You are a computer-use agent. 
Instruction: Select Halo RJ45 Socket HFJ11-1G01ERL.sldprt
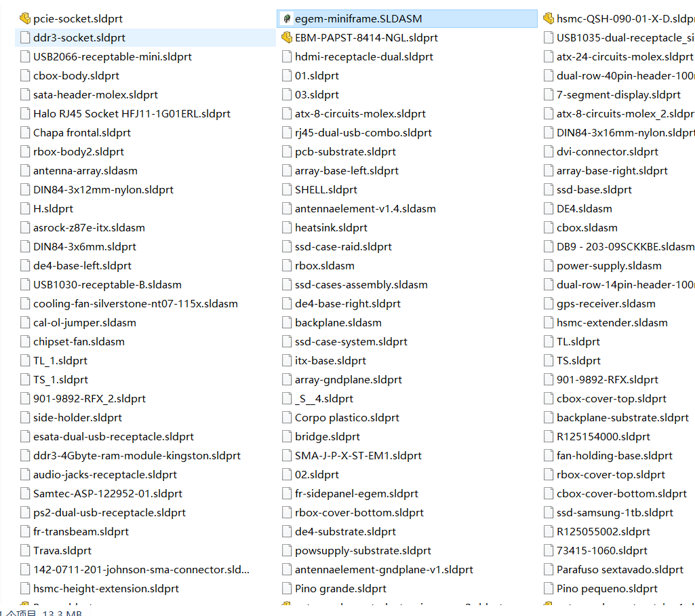coord(132,113)
